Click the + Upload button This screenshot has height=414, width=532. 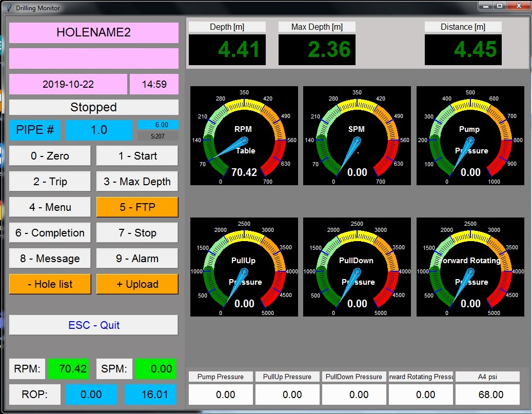click(x=137, y=284)
